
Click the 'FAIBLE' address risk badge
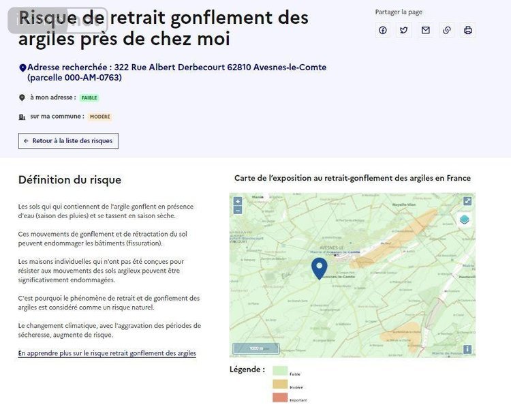pyautogui.click(x=89, y=98)
